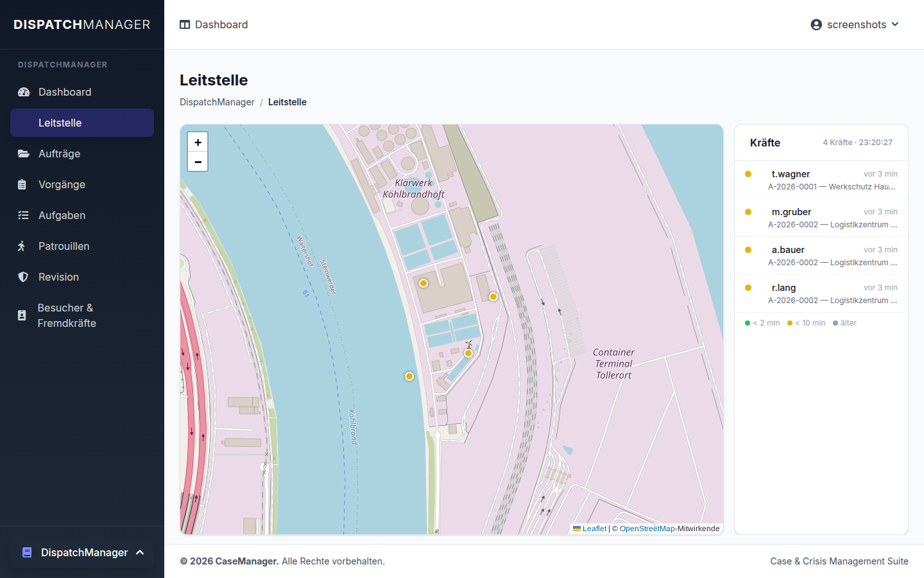Open the Aufgaben menu entry

[x=82, y=215]
